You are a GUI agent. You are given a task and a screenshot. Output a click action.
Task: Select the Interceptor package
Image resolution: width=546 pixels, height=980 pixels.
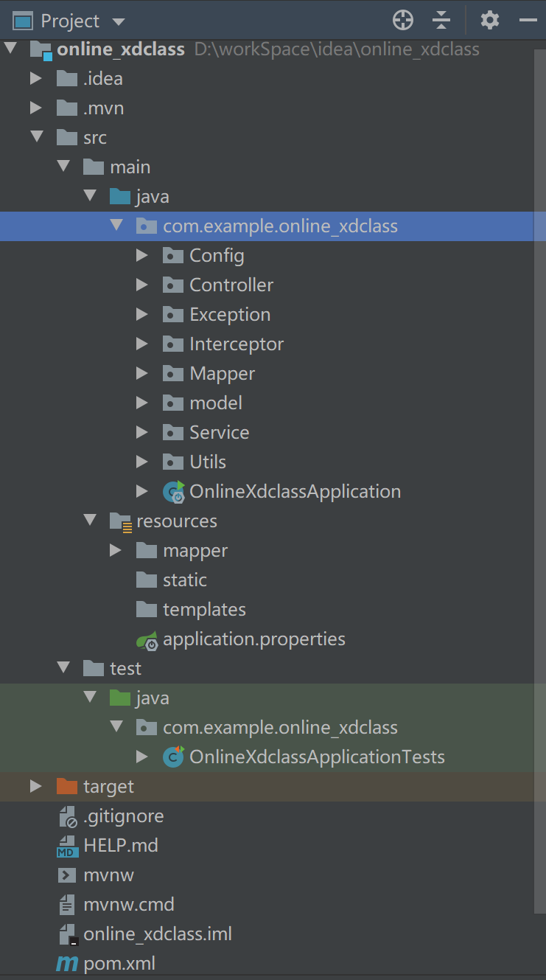click(x=236, y=344)
